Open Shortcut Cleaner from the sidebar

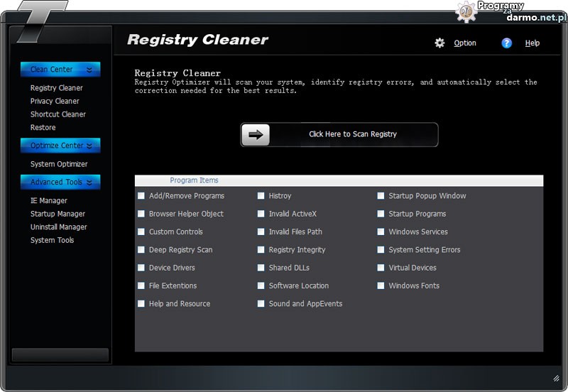(58, 114)
